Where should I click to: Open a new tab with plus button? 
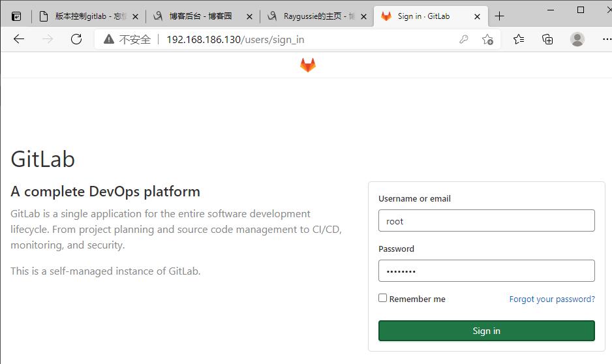pos(499,16)
